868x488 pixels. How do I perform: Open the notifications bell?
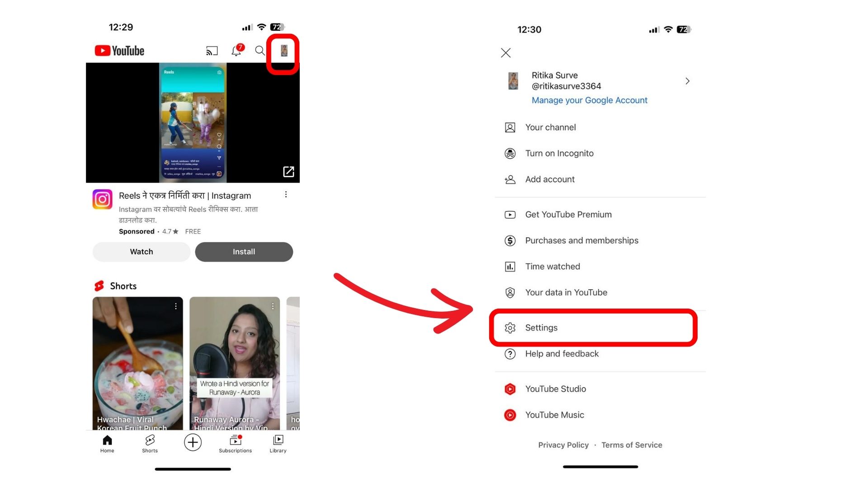[236, 51]
